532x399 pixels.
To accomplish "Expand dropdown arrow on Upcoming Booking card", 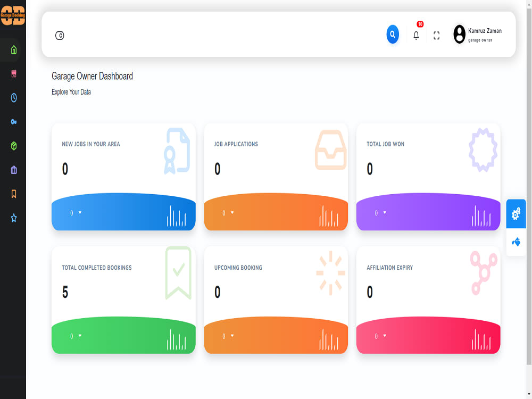I will [x=232, y=336].
